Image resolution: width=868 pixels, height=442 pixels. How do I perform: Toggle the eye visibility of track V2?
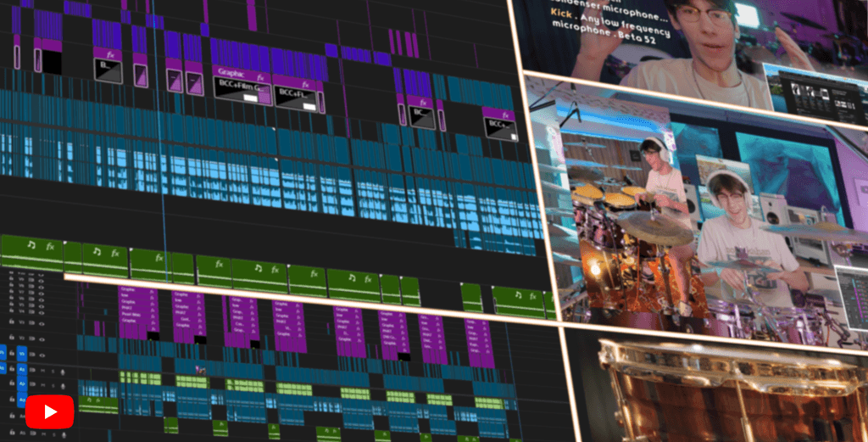tap(42, 339)
